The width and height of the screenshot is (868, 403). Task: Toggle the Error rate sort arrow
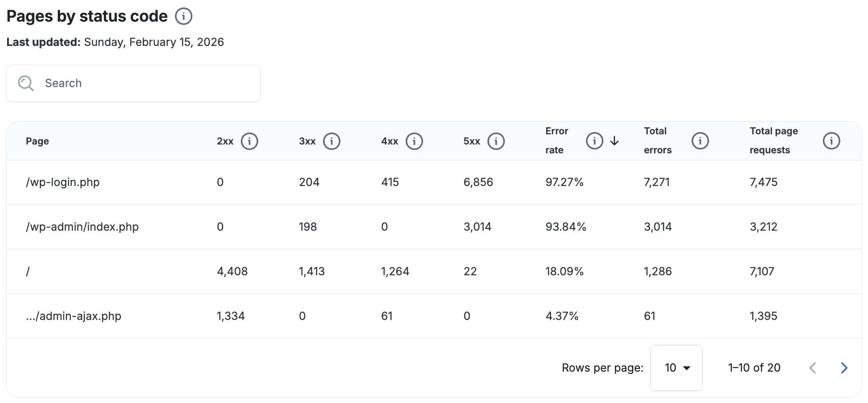click(614, 141)
